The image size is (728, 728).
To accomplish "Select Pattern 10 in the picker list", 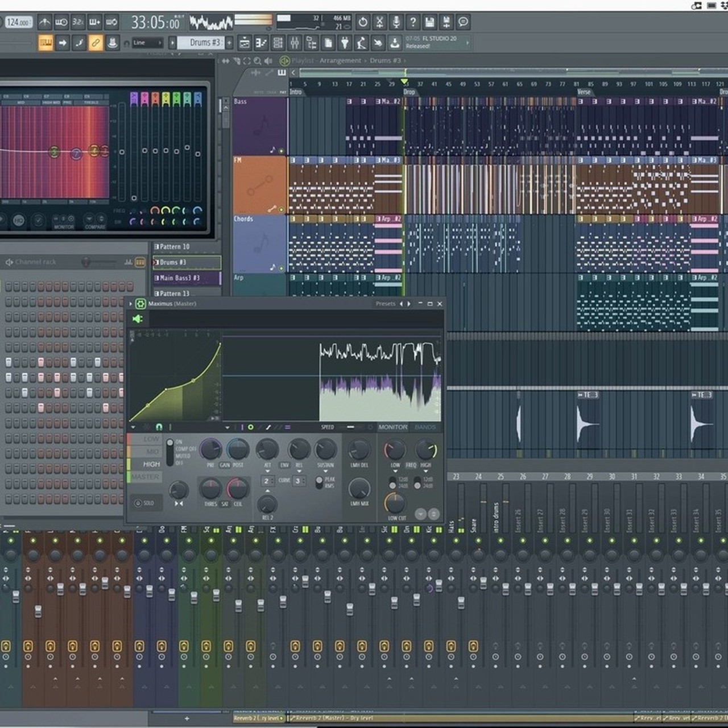I will (187, 247).
